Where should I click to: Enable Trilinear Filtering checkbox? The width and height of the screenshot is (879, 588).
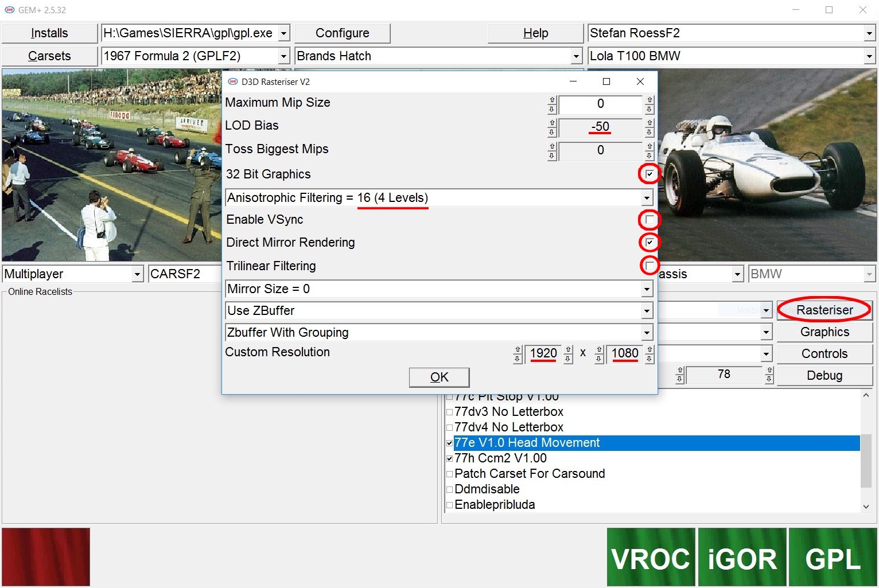coord(649,266)
